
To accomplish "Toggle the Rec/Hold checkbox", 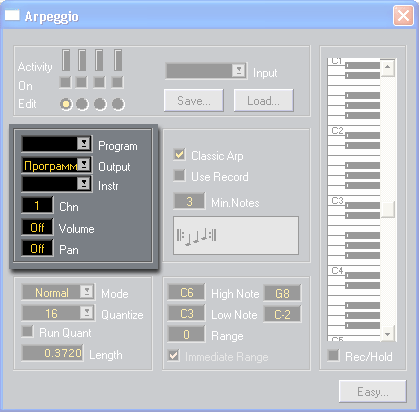I will [333, 355].
